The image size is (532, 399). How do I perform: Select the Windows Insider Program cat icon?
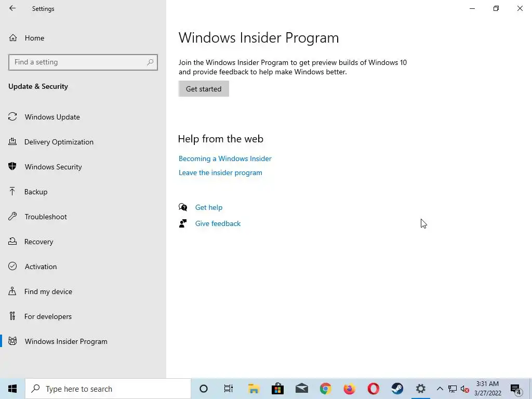click(12, 341)
